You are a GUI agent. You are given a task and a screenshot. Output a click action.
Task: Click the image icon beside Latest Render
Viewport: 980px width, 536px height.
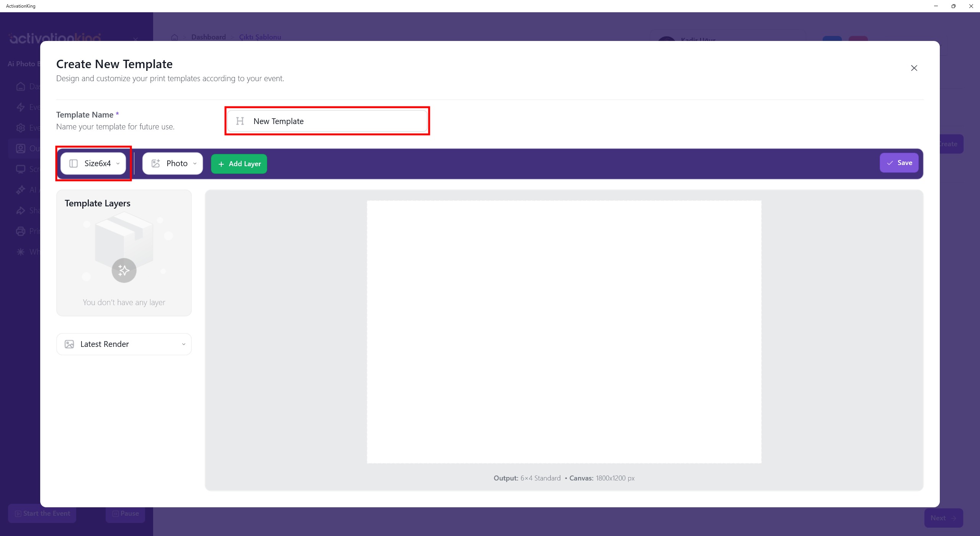coord(69,344)
